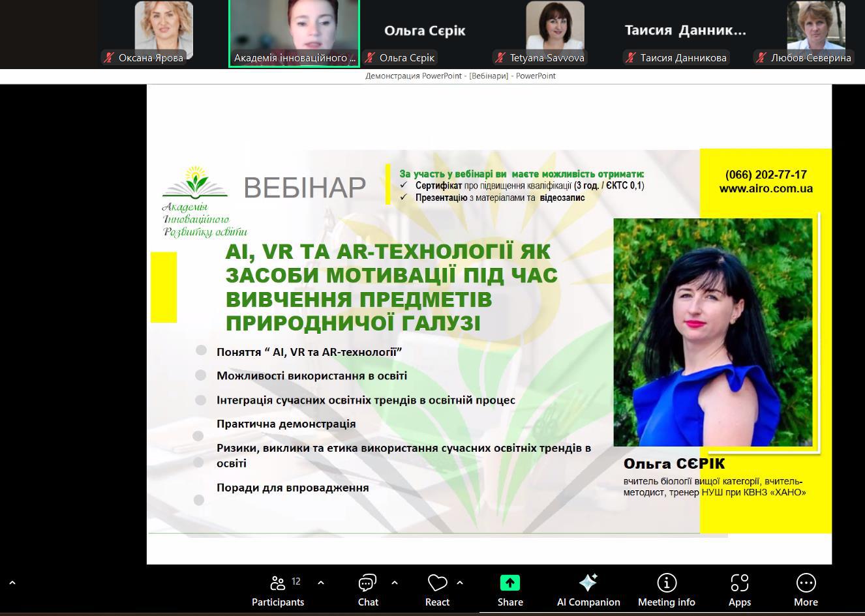
Task: Expand the Participants options arrow
Action: coord(321,583)
